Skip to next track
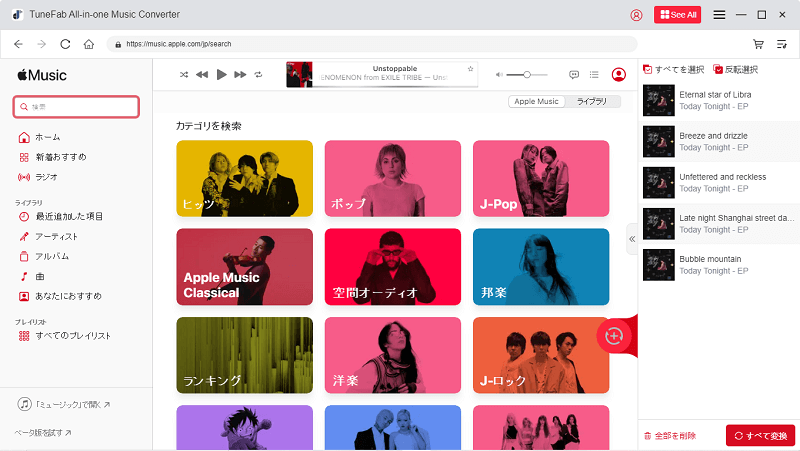800x451 pixels. point(240,75)
